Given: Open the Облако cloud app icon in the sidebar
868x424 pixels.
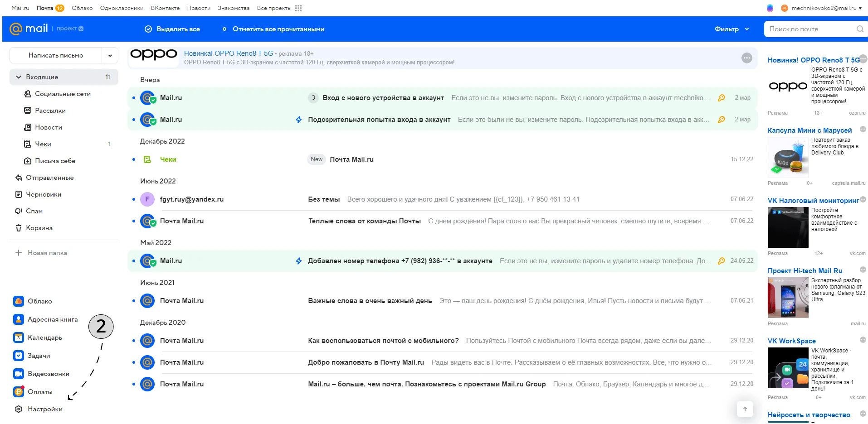Looking at the screenshot, I should [x=19, y=301].
